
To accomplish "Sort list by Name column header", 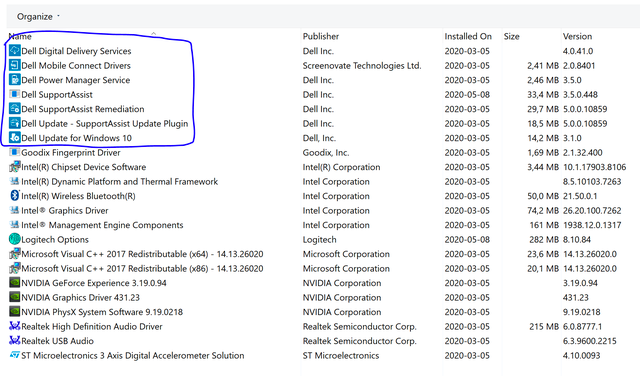I will click(x=20, y=36).
